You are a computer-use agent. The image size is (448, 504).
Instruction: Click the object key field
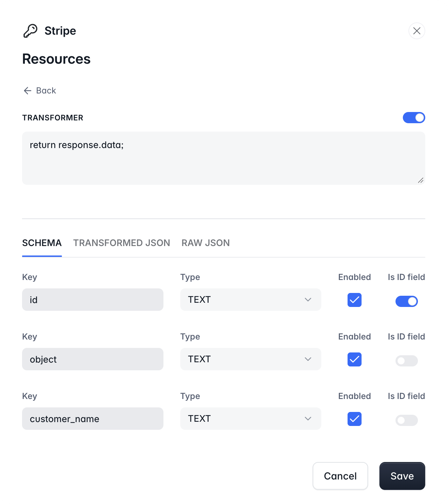(x=93, y=359)
